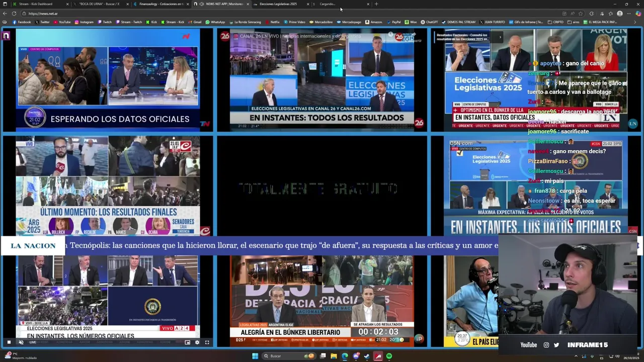Open Microsoft Edge from taskbar

click(345, 356)
